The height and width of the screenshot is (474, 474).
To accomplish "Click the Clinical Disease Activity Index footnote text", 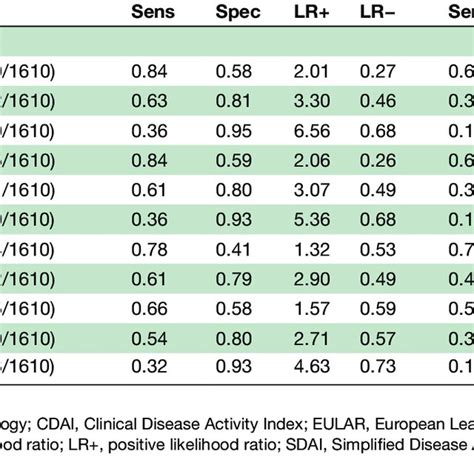I will 193,424.
